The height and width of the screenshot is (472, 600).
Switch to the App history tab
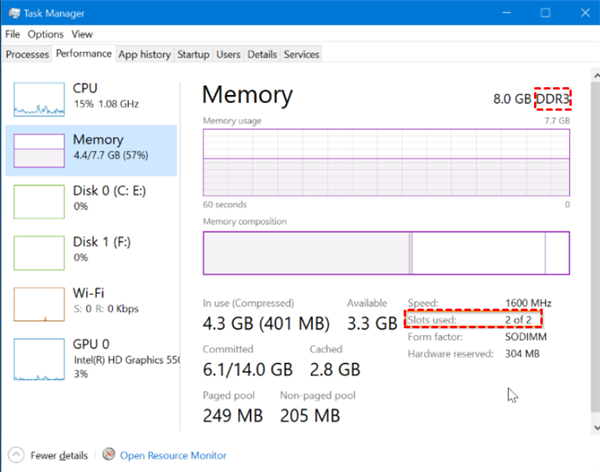(x=145, y=54)
